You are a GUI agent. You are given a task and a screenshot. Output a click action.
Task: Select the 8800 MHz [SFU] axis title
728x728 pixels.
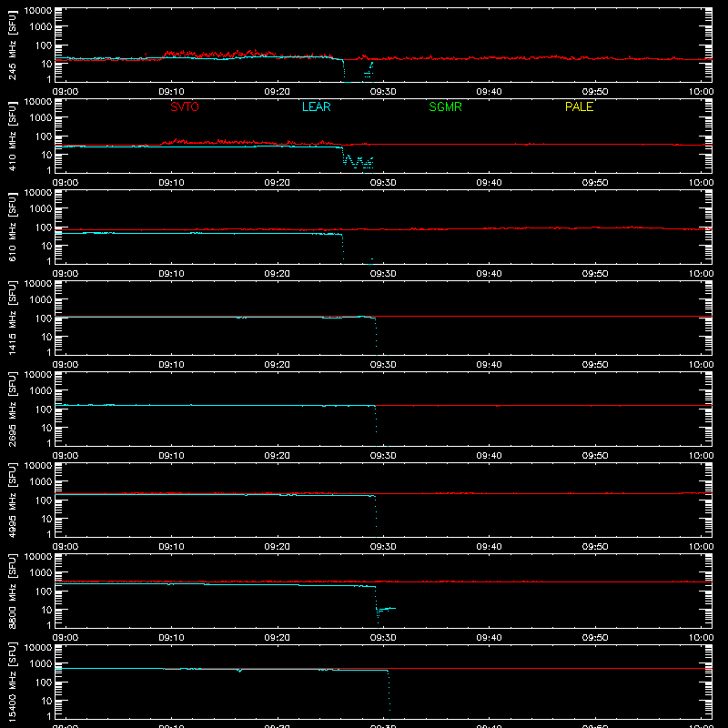[x=12, y=591]
